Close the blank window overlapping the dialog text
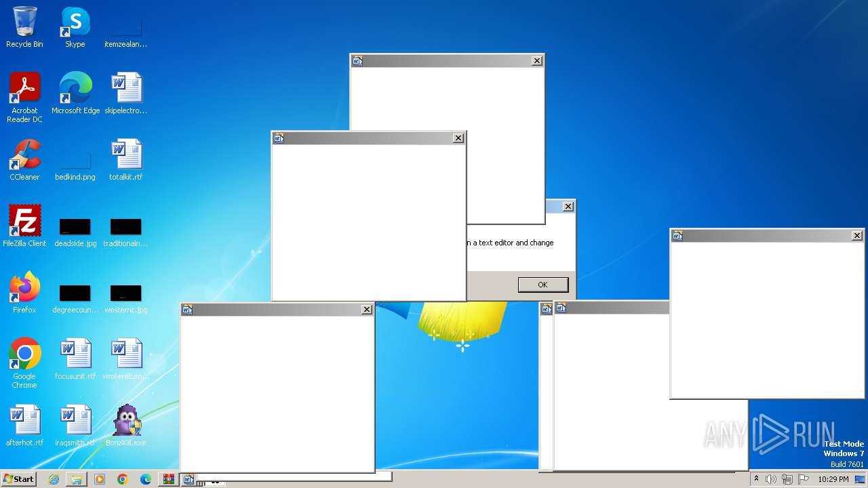The image size is (868, 488). click(x=458, y=138)
